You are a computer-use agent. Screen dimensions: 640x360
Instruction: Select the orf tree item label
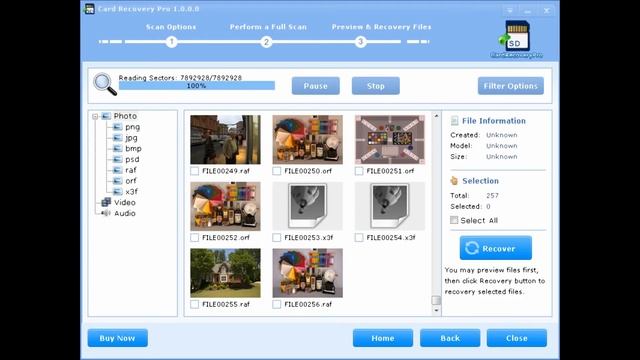pyautogui.click(x=131, y=181)
